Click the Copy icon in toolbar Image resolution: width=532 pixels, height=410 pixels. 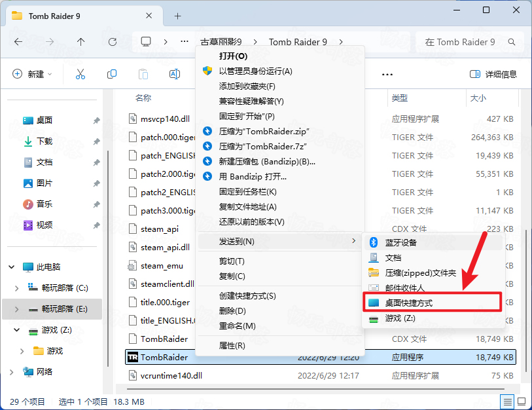112,74
